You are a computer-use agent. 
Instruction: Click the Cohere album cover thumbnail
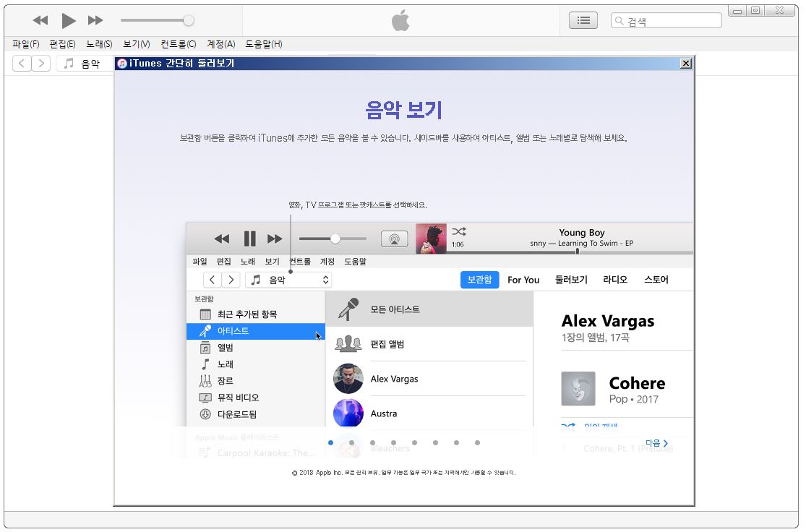(x=578, y=389)
